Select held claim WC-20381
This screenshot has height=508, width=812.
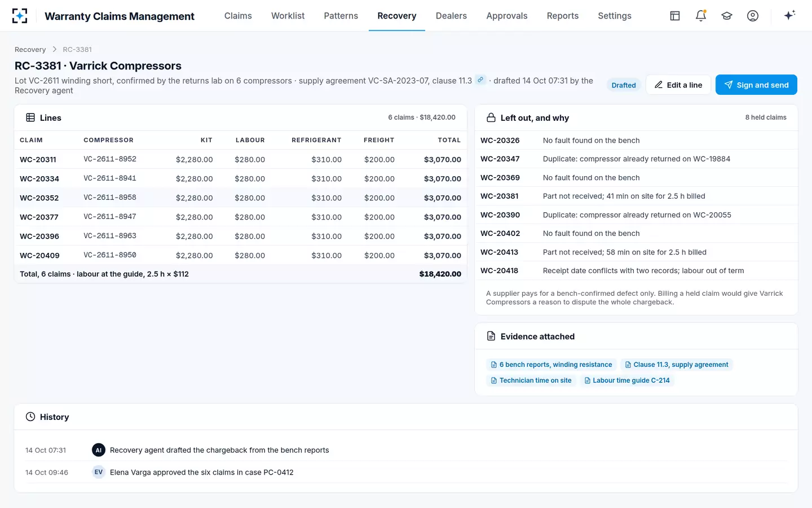click(500, 196)
